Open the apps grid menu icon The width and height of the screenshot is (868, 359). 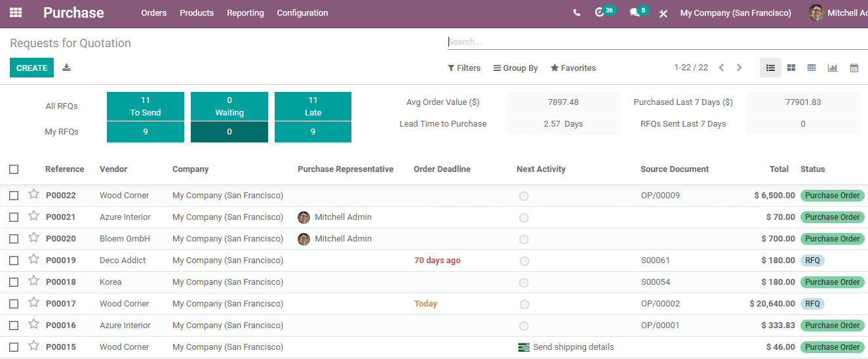click(16, 12)
